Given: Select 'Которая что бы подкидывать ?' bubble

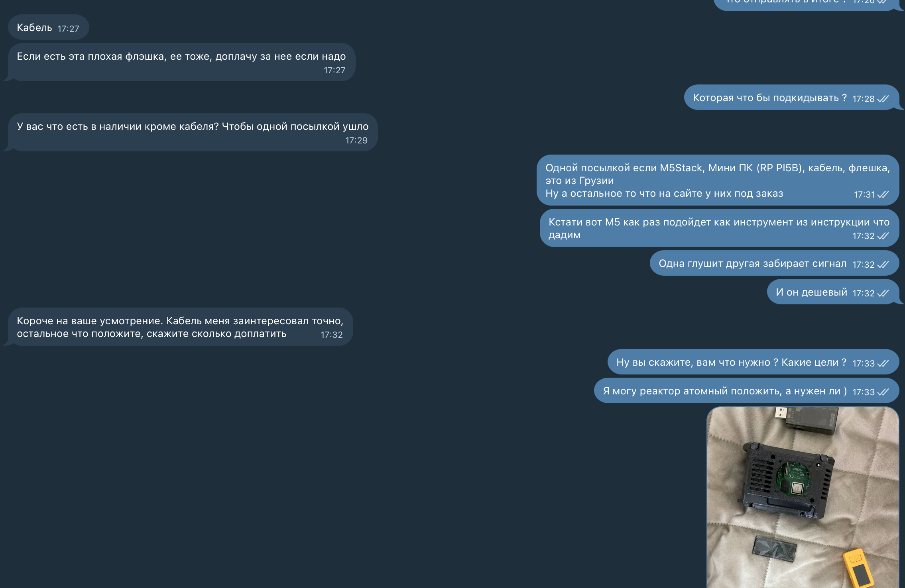Looking at the screenshot, I should tap(791, 97).
